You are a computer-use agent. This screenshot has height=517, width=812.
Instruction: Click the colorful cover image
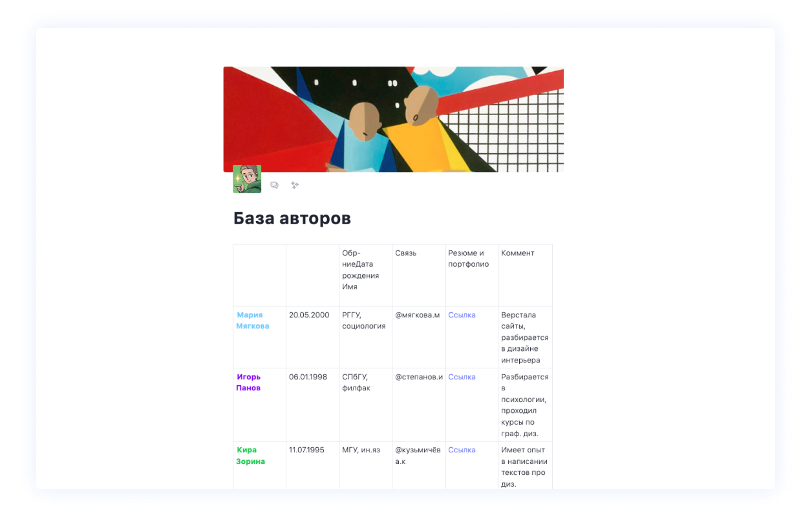(x=393, y=120)
